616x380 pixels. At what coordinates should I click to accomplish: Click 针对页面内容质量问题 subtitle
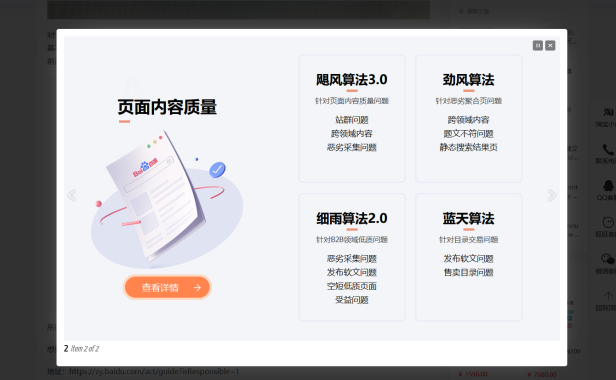352,101
